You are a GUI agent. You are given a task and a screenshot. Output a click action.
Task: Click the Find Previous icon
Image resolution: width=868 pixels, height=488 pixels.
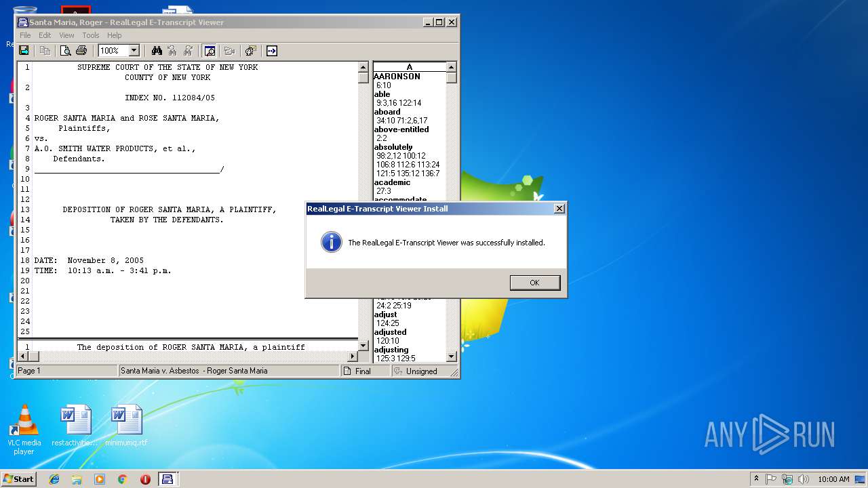tap(172, 51)
